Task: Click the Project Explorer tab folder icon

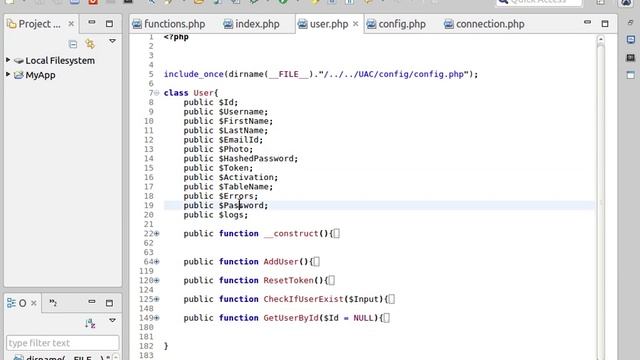Action: pyautogui.click(x=12, y=24)
